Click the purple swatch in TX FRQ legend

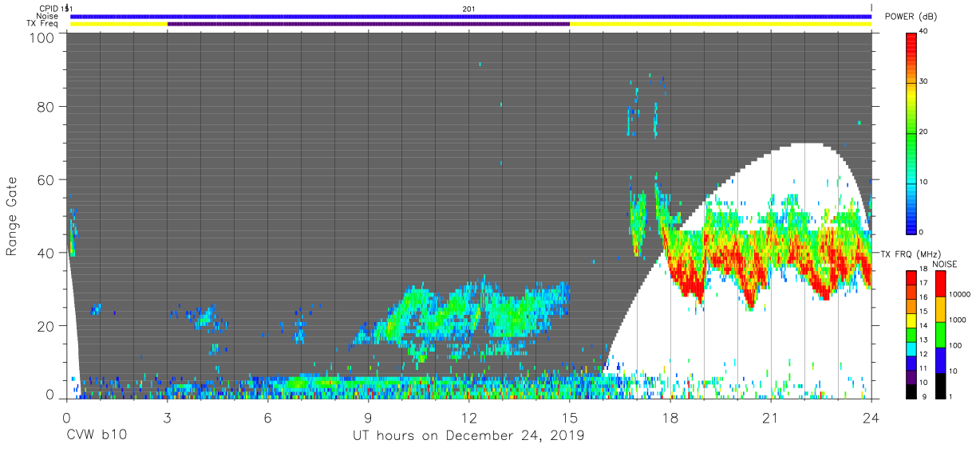(x=912, y=375)
